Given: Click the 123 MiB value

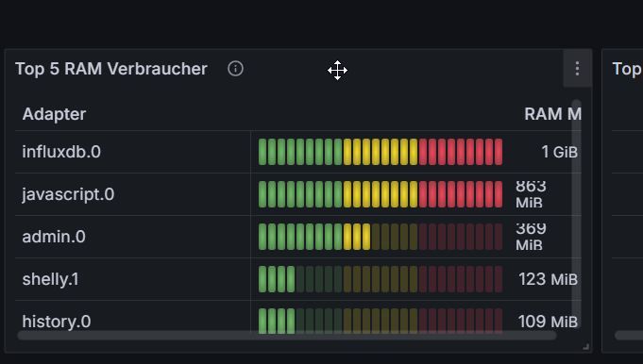Looking at the screenshot, I should coord(549,279).
